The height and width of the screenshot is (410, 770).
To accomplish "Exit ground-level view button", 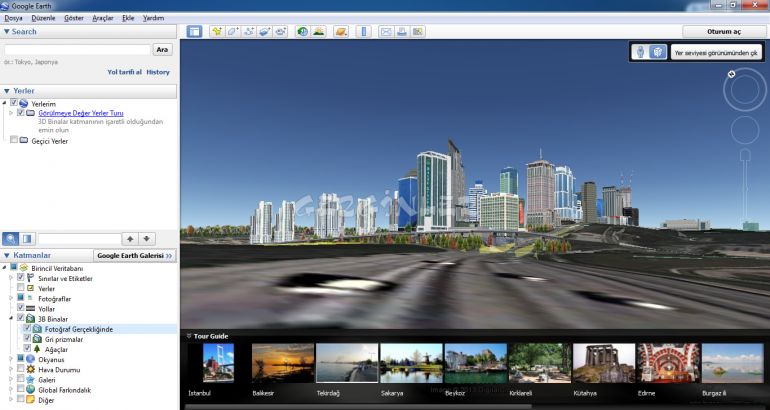I will click(x=716, y=53).
